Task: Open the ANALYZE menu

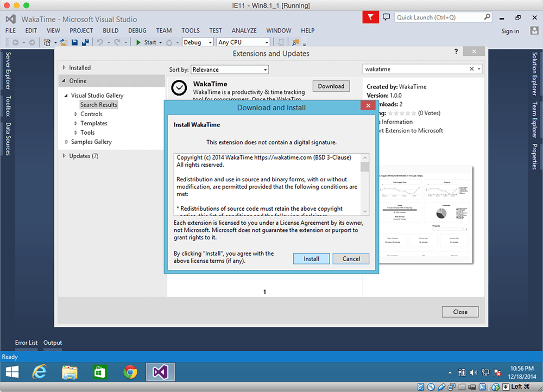Action: [x=244, y=30]
